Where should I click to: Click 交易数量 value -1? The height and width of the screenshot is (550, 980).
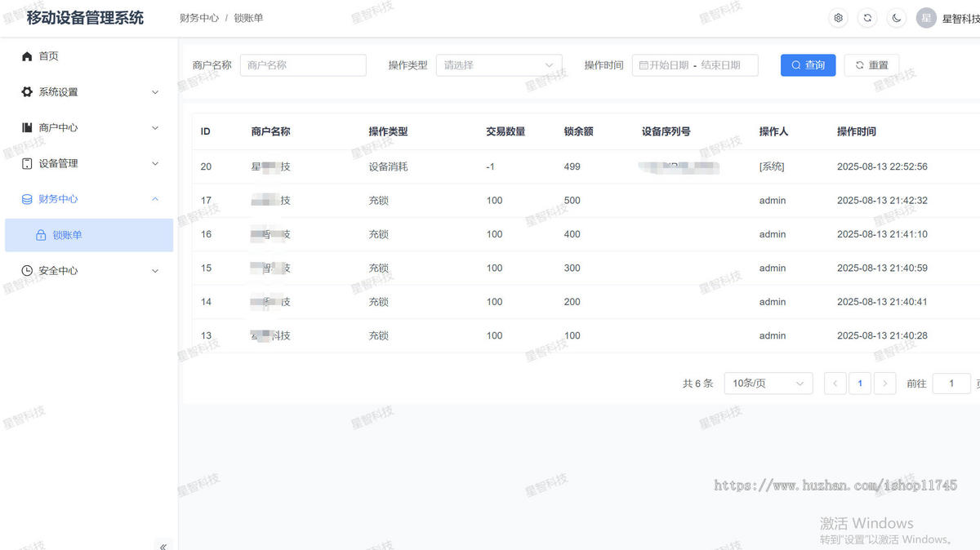pyautogui.click(x=490, y=166)
